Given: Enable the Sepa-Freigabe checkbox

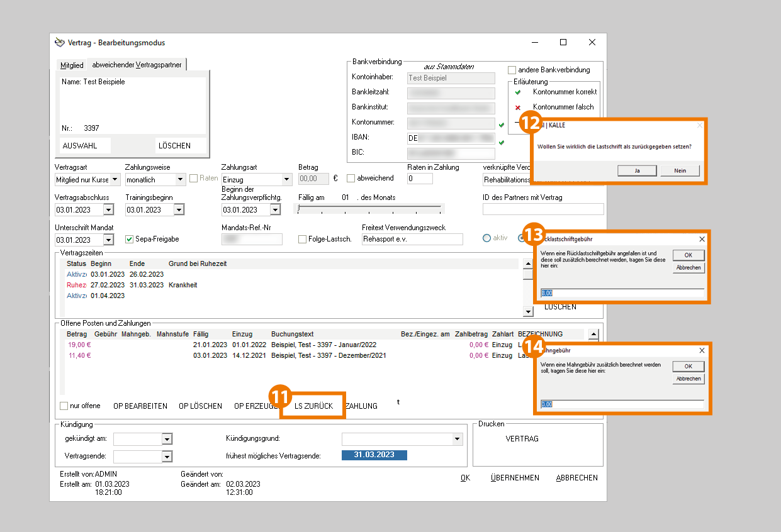Looking at the screenshot, I should [x=130, y=239].
